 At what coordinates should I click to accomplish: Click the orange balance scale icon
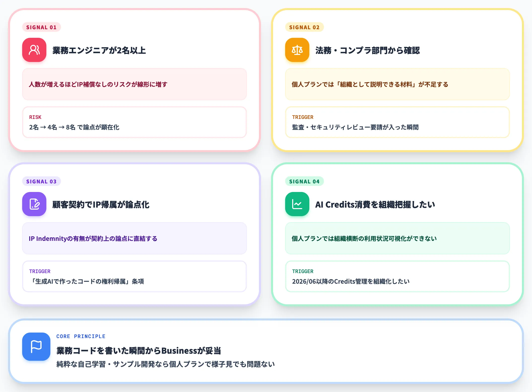click(x=297, y=50)
